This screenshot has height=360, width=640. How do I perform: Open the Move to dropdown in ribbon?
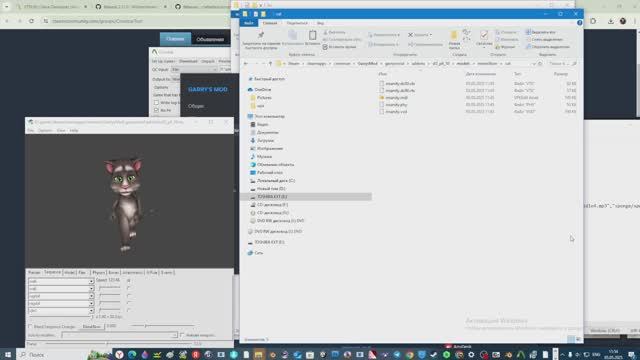tap(383, 35)
